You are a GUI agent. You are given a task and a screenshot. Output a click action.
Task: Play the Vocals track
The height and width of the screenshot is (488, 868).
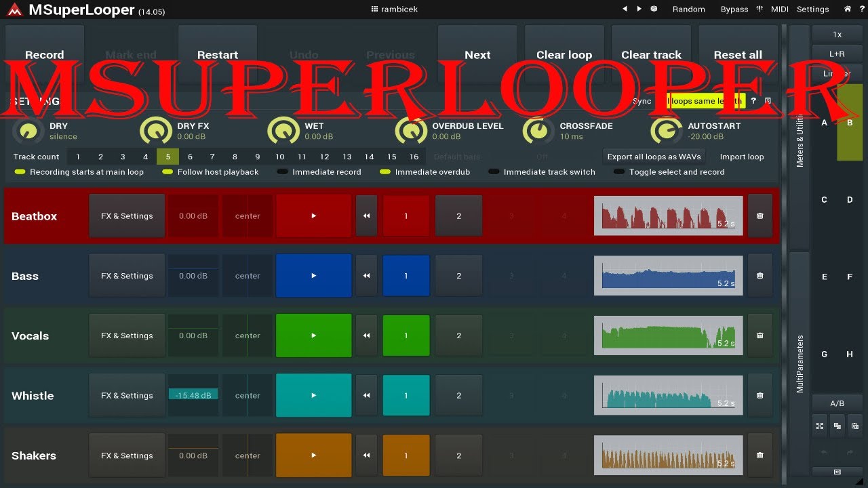[x=313, y=335]
